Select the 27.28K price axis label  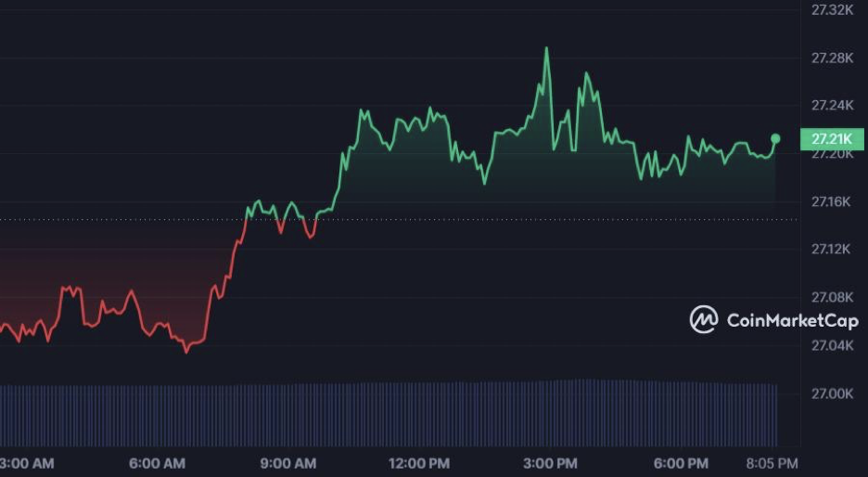[x=832, y=58]
